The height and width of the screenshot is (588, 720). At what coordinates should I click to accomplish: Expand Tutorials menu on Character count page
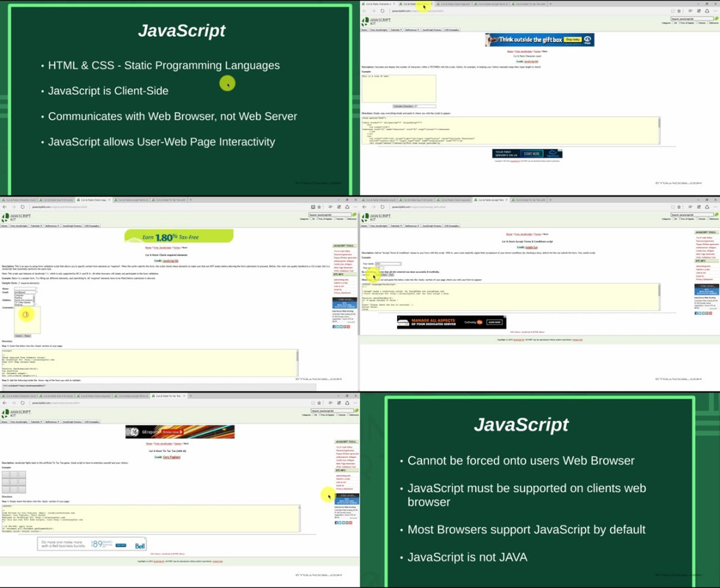pos(396,30)
